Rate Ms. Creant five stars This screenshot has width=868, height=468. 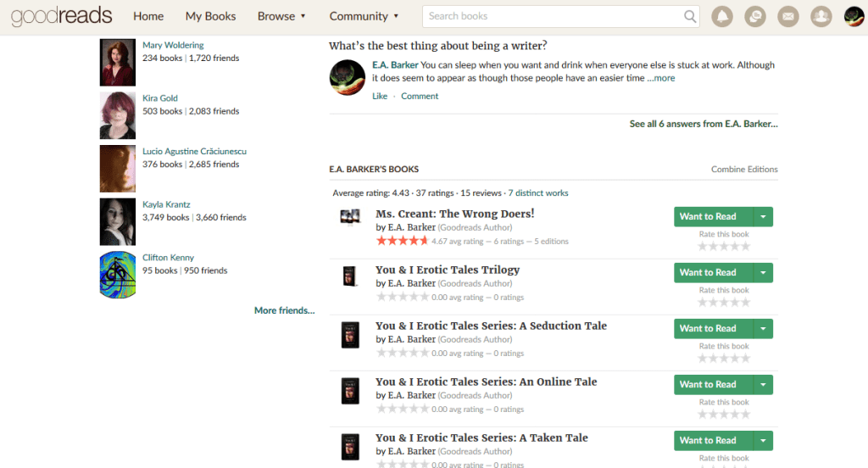[x=745, y=247]
